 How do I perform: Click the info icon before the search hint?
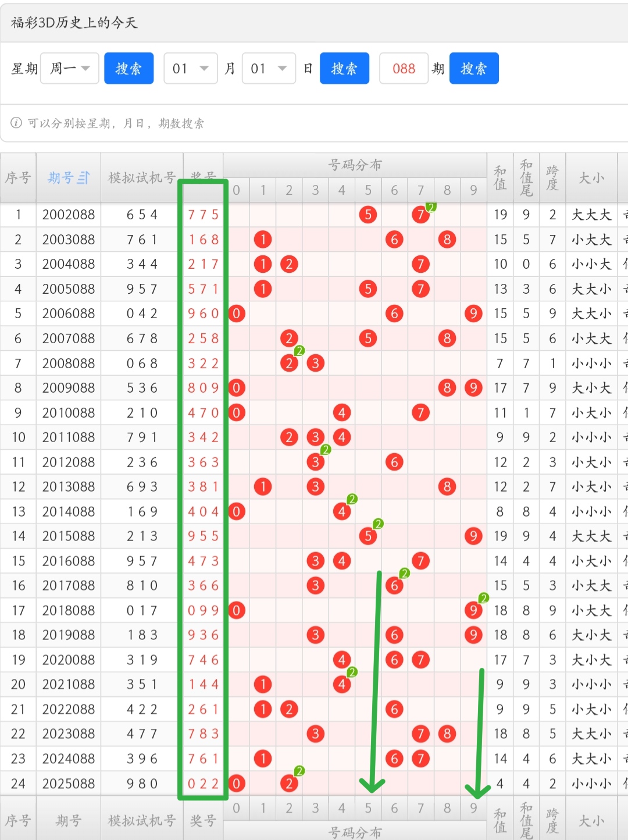[x=16, y=123]
